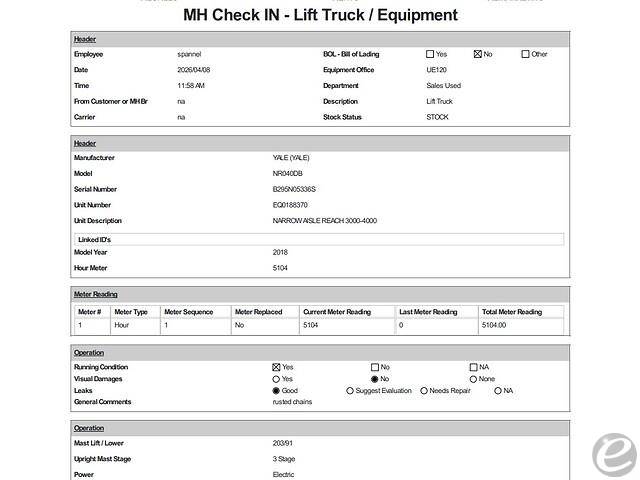This screenshot has height=480, width=640.
Task: Click the Meter Reading section heading
Action: click(96, 294)
